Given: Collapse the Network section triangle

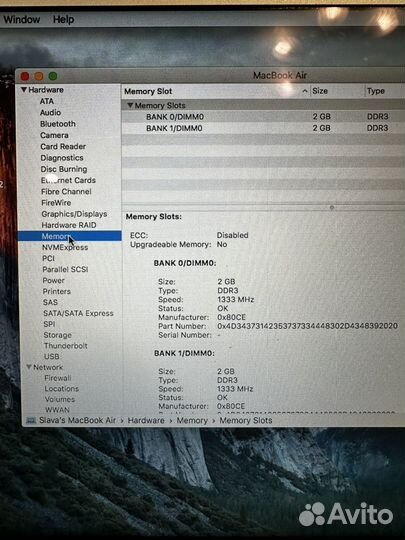Looking at the screenshot, I should pyautogui.click(x=29, y=367).
